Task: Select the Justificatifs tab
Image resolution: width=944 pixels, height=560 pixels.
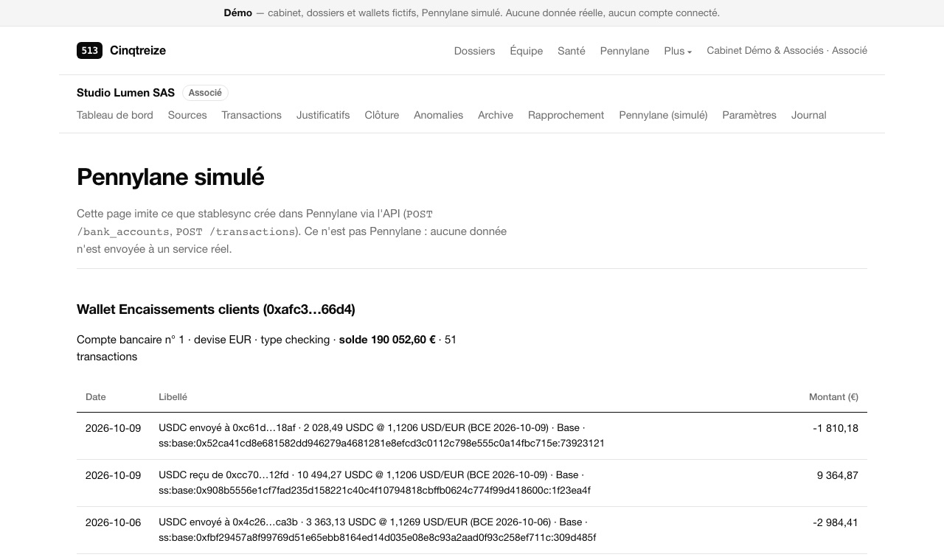Action: [x=323, y=115]
